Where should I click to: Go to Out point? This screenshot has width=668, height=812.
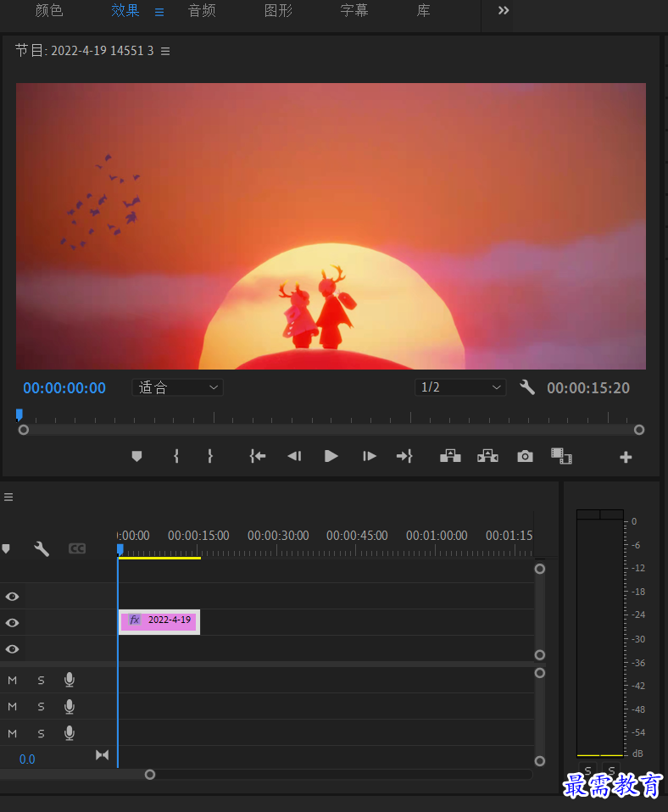click(x=404, y=456)
